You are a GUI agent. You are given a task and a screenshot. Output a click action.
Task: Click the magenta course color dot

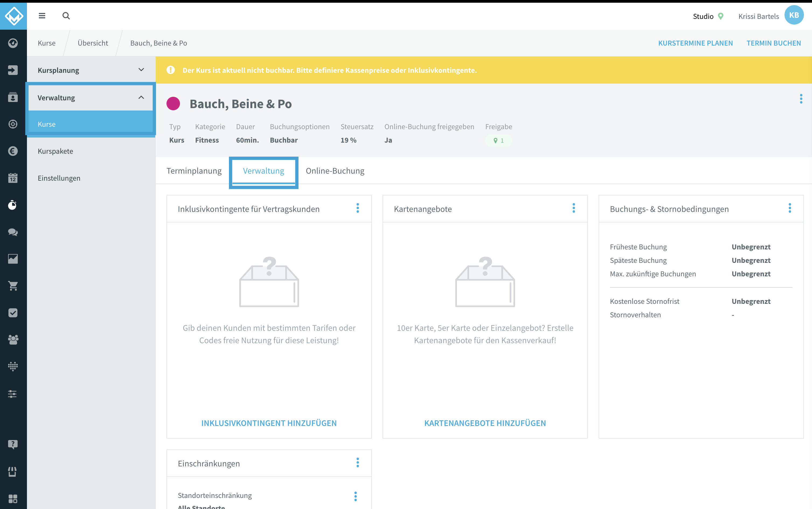pos(173,104)
